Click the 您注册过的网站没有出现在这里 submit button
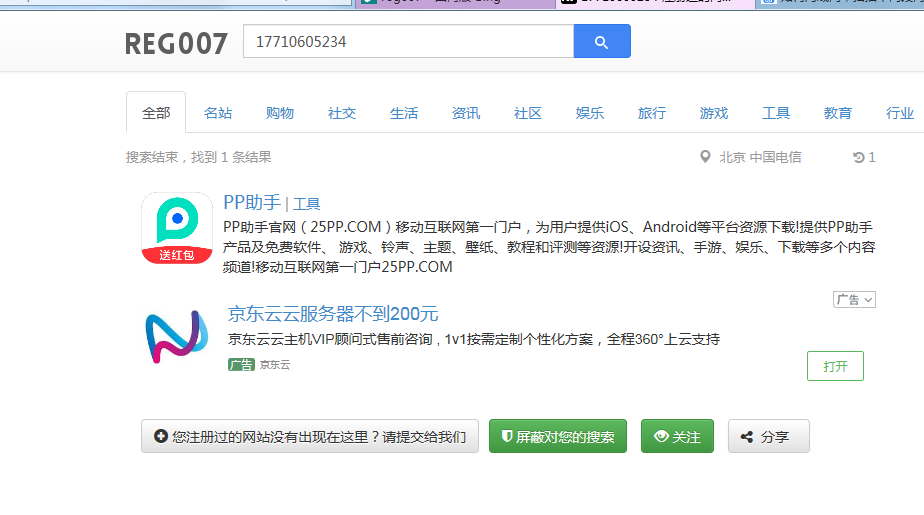 pos(310,436)
